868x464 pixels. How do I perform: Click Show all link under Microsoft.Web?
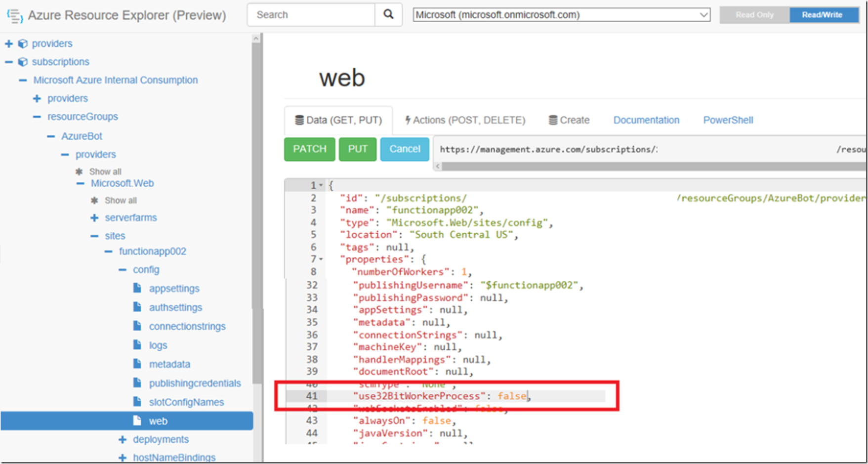[x=121, y=200]
